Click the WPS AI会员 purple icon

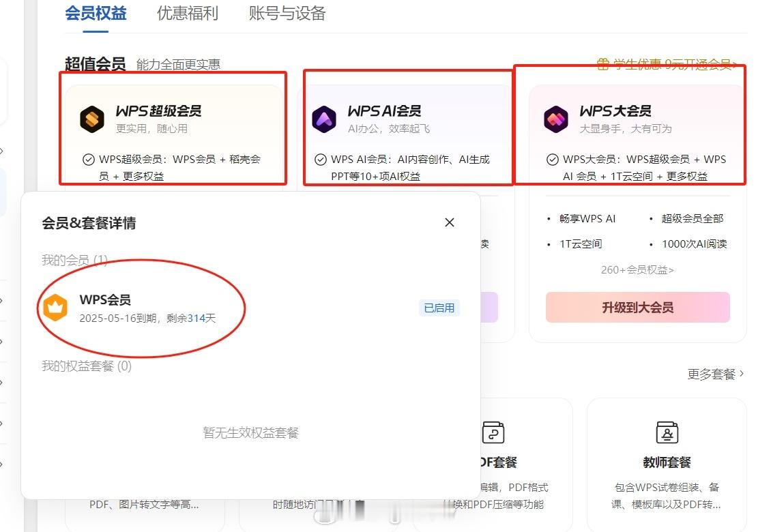pyautogui.click(x=324, y=119)
